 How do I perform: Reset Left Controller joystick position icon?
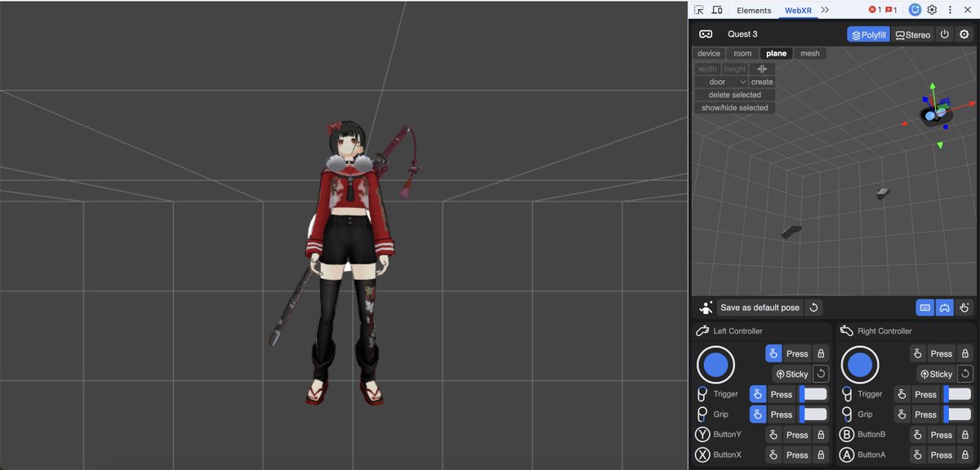tap(822, 374)
